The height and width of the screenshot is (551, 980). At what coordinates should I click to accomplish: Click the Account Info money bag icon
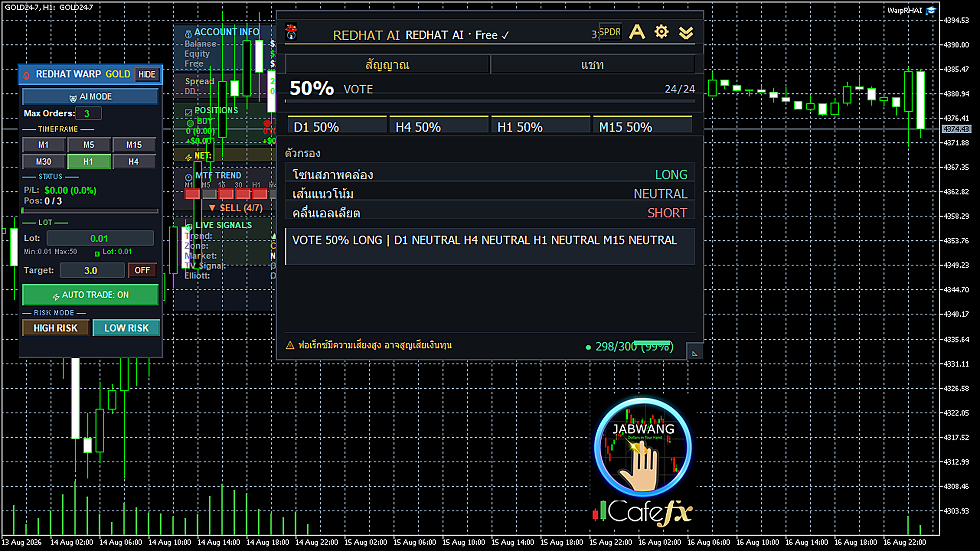[x=188, y=34]
